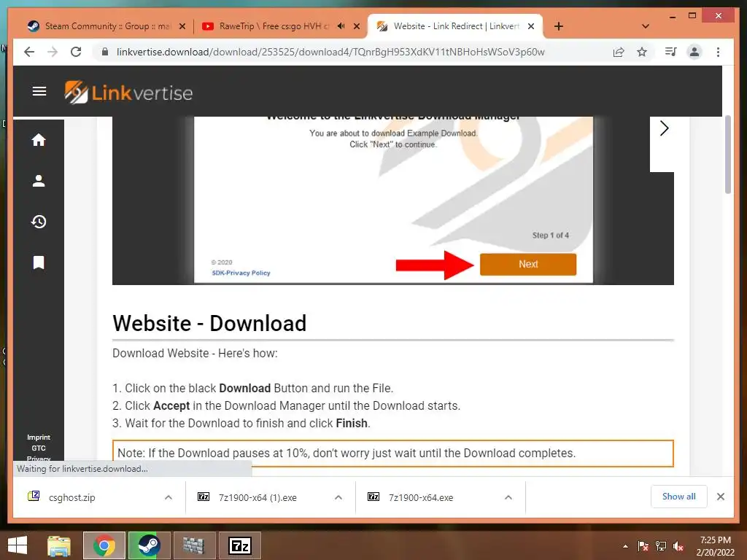Screen dimensions: 747x560
Task: Open the Windows Start menu
Action: click(x=18, y=545)
